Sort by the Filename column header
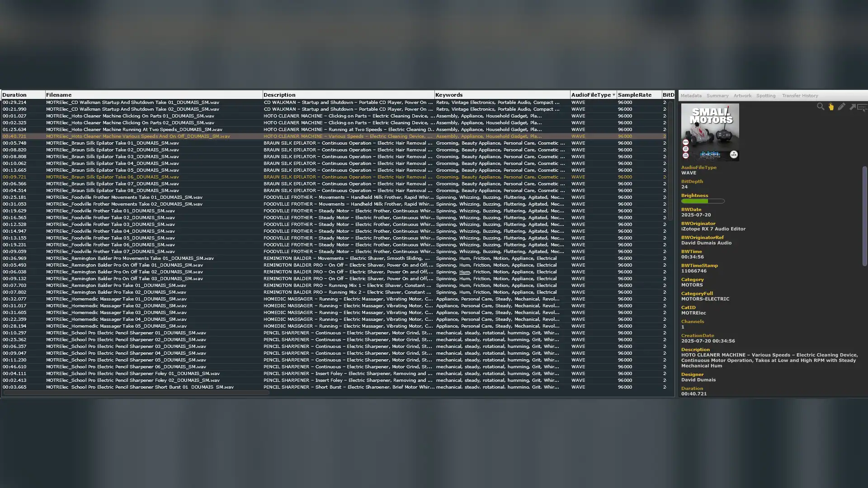868x488 pixels. tap(59, 95)
